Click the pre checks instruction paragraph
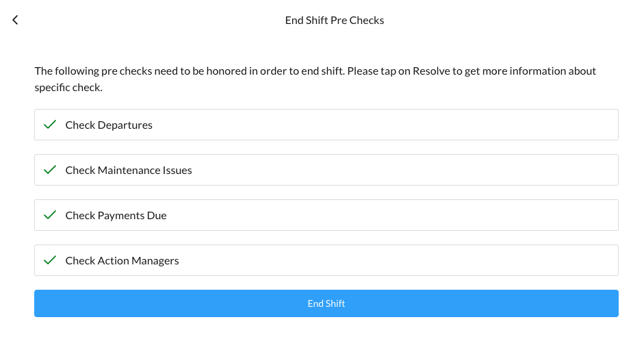 [x=315, y=79]
